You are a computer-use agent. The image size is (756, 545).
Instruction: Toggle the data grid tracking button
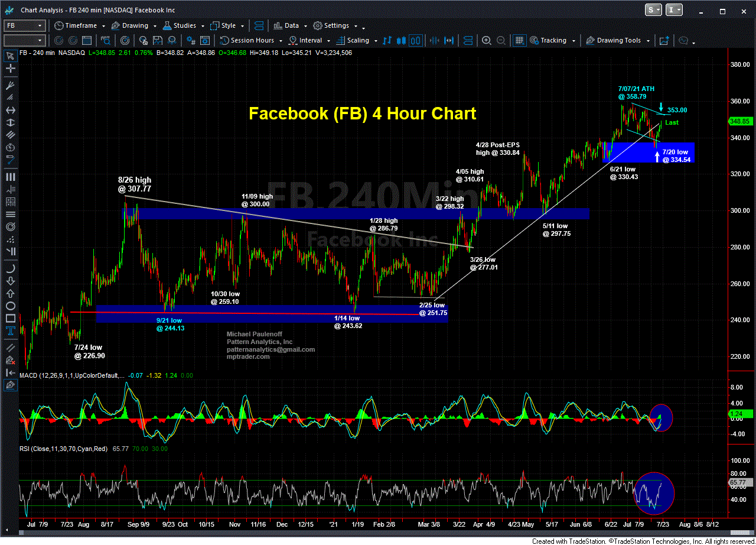click(519, 41)
